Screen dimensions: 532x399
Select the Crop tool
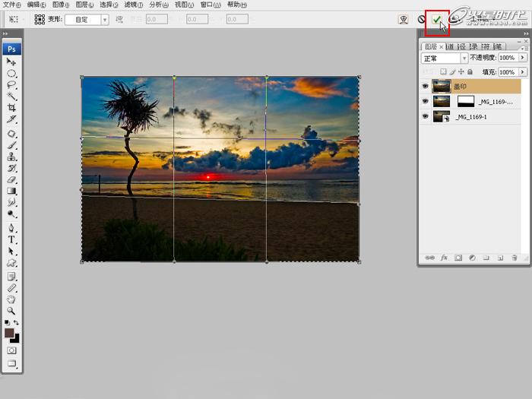pos(11,108)
